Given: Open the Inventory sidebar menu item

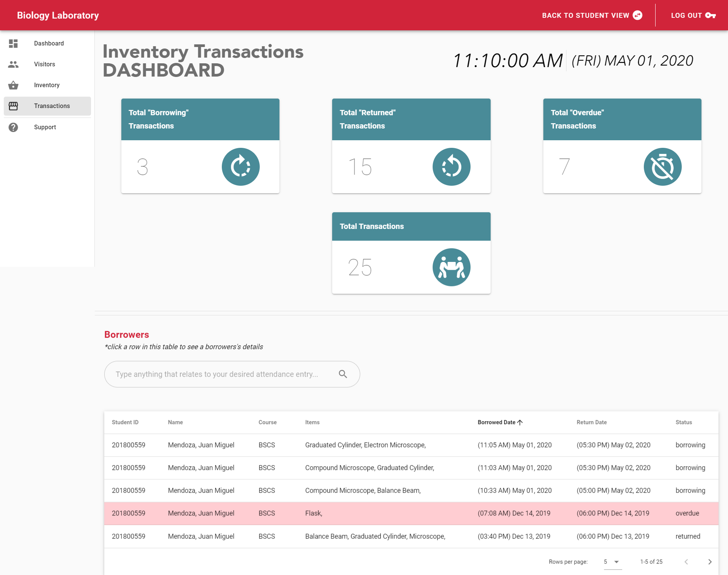Looking at the screenshot, I should [x=47, y=85].
